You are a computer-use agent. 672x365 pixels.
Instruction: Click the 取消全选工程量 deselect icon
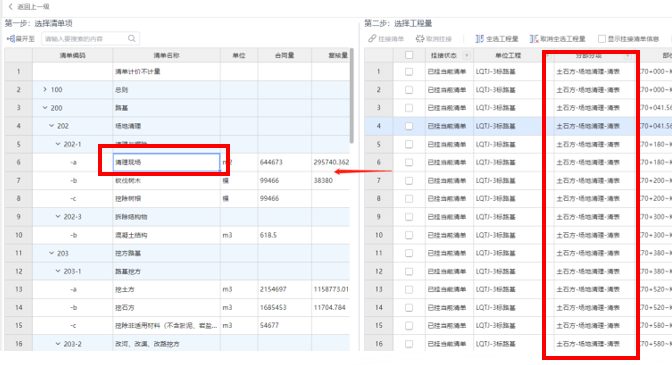(534, 39)
